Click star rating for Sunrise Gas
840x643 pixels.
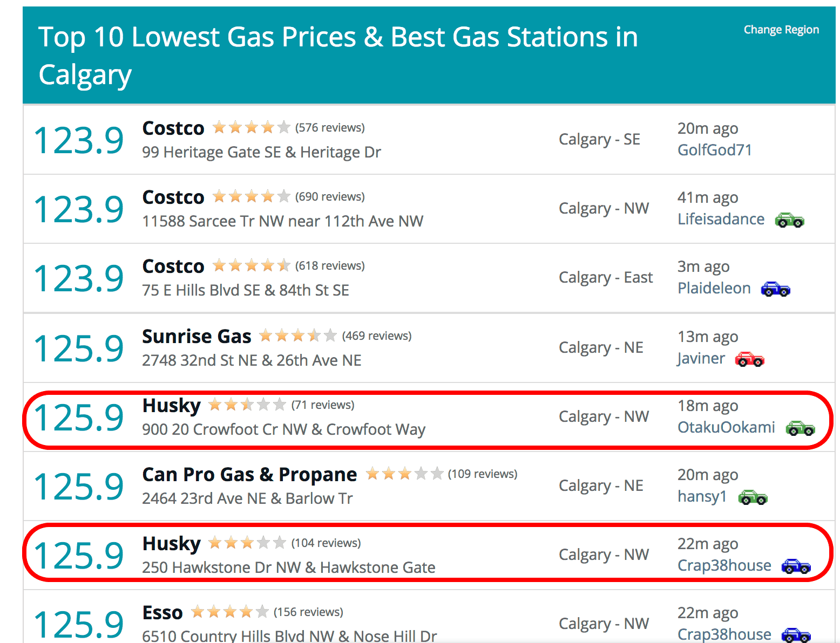click(x=298, y=336)
